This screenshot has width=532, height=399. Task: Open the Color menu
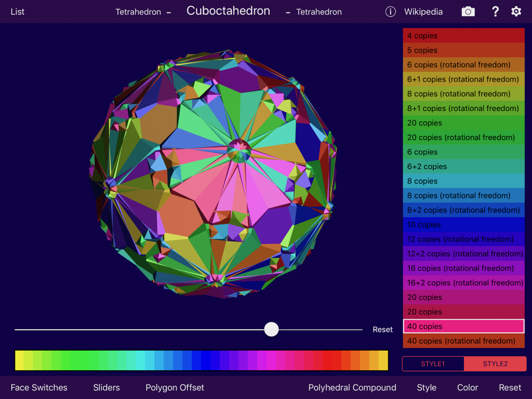(x=468, y=387)
